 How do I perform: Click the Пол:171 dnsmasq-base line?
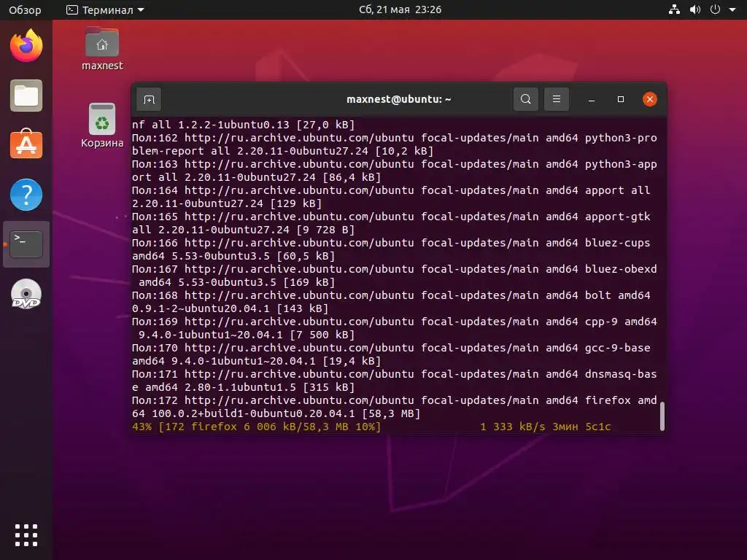[x=395, y=381]
